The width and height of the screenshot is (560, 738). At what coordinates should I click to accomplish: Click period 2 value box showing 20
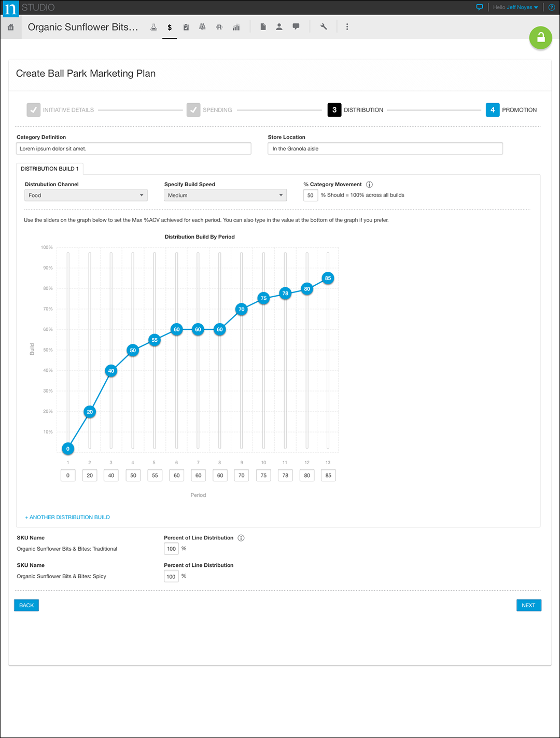tap(90, 476)
